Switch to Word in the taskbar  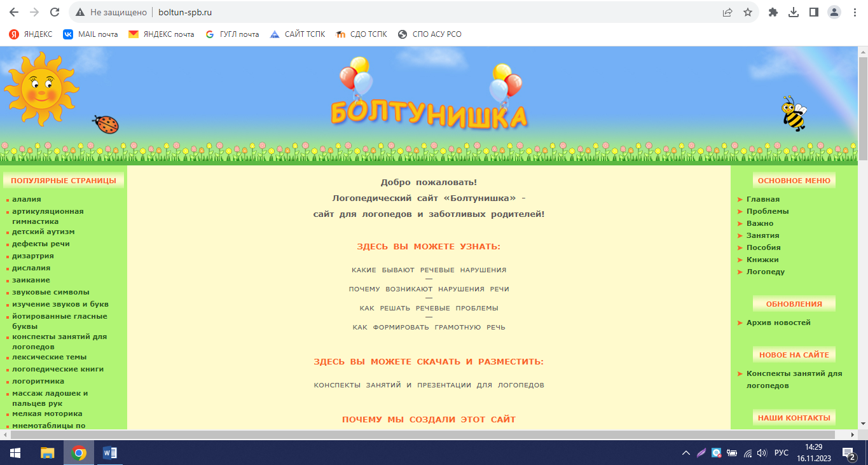[x=110, y=453]
